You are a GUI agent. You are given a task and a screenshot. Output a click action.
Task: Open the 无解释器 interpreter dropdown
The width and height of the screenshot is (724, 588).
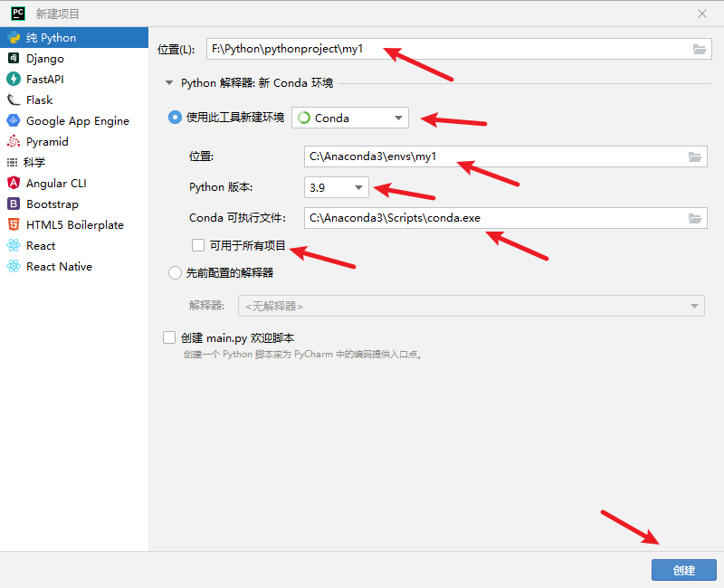[471, 306]
